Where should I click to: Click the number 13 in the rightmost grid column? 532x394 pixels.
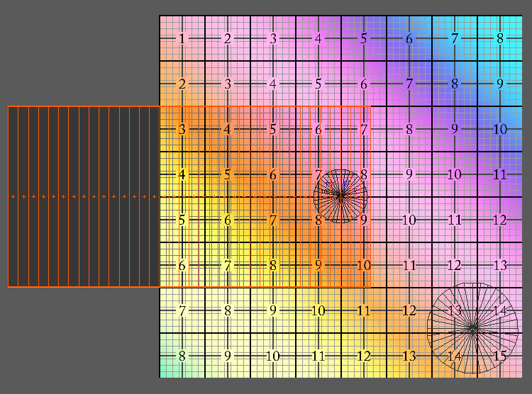click(500, 265)
